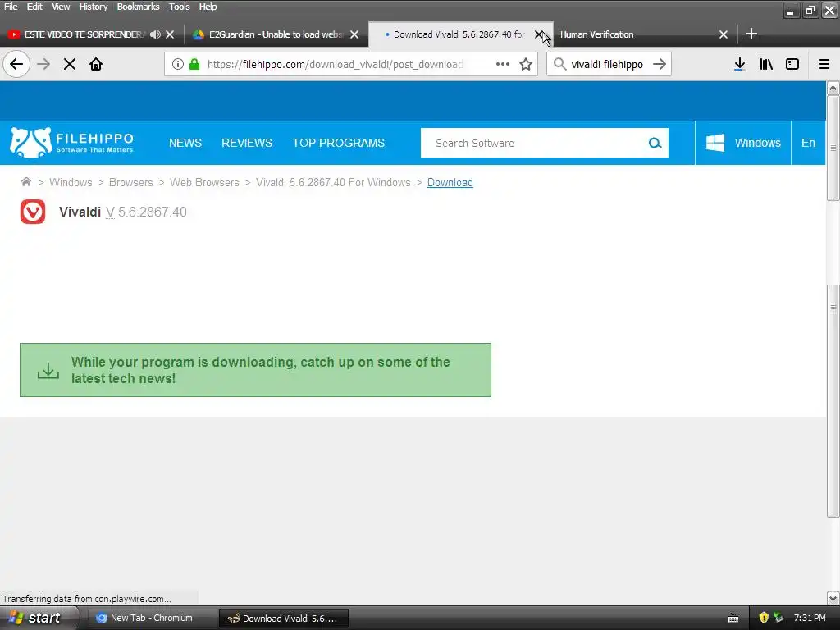Screen dimensions: 840x630
Task: Click the forward navigation arrow
Action: (x=43, y=64)
